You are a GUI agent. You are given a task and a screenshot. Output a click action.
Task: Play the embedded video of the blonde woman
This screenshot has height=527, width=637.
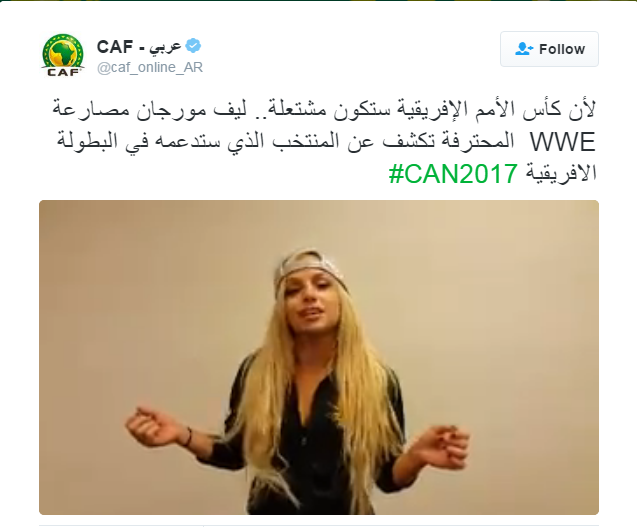[x=319, y=357]
